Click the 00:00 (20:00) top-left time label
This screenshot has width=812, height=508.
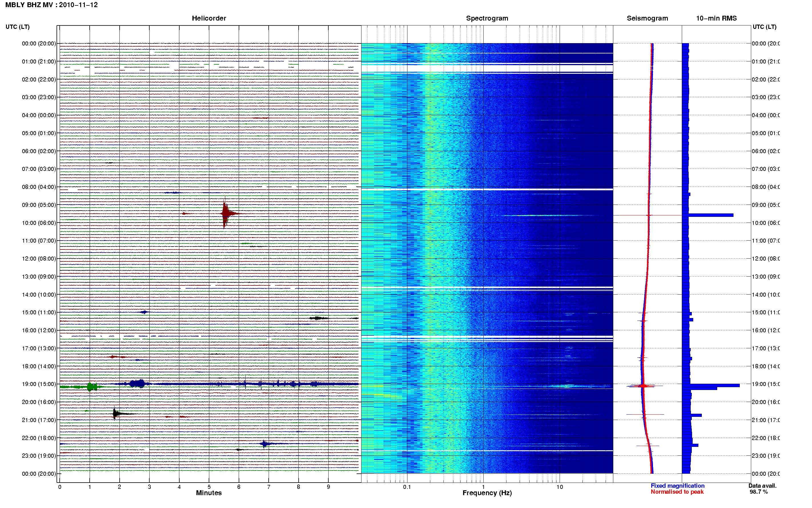click(39, 43)
